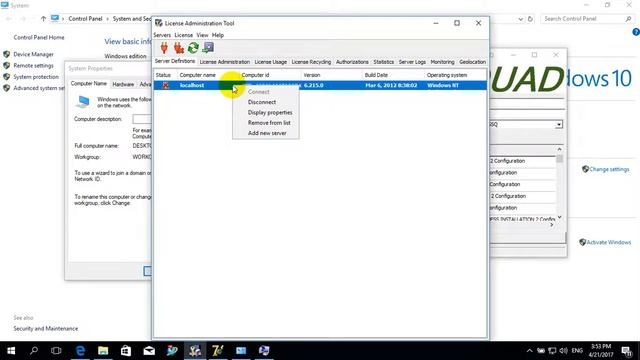Image resolution: width=640 pixels, height=360 pixels.
Task: Click the address bar history dropdown arrow
Action: pyautogui.click(x=520, y=19)
